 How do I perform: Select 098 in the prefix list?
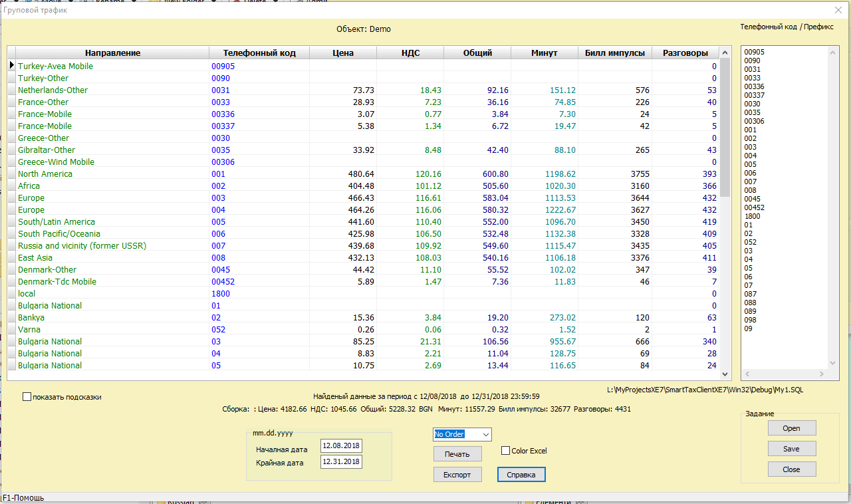(750, 320)
